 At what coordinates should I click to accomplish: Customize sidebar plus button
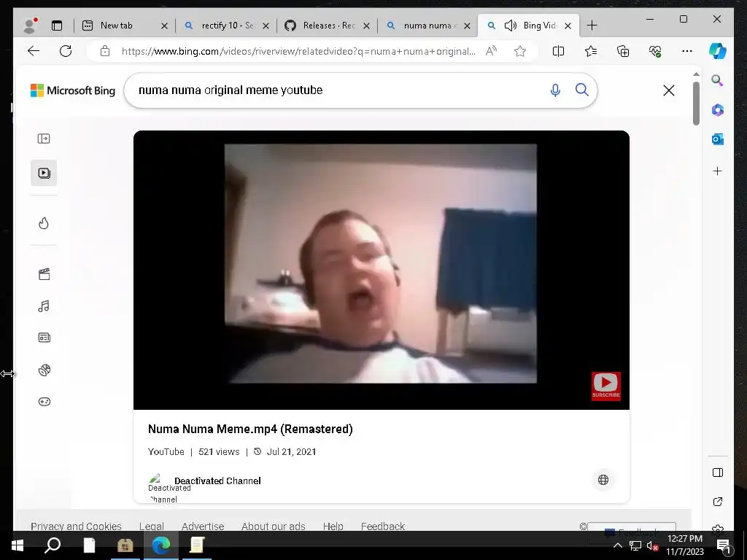point(718,171)
